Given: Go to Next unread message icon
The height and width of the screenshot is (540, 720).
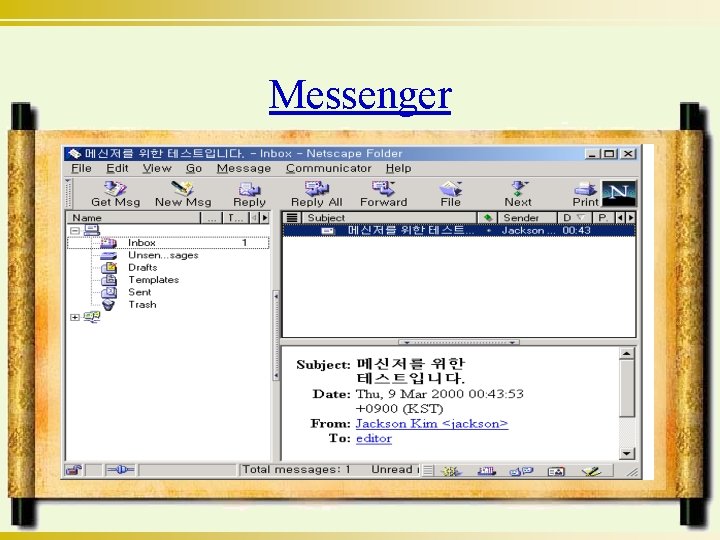Looking at the screenshot, I should [518, 194].
